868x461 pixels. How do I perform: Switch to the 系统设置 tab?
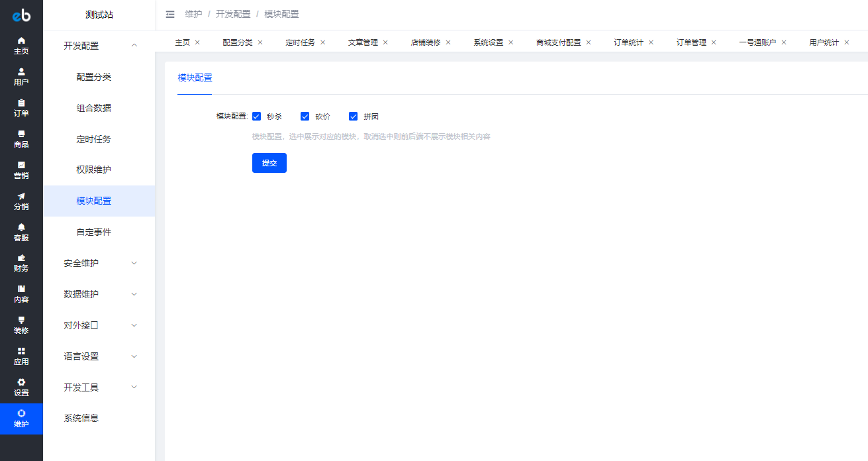point(488,42)
